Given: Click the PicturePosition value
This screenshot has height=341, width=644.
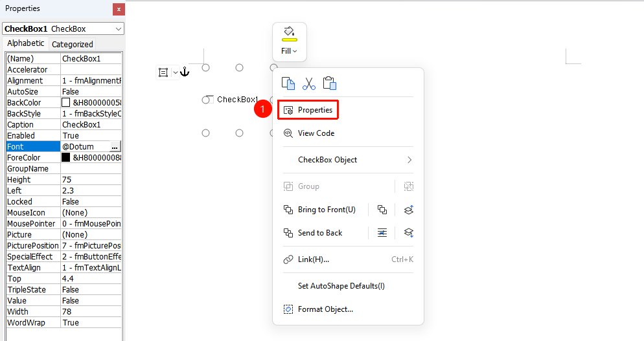Looking at the screenshot, I should pos(91,246).
